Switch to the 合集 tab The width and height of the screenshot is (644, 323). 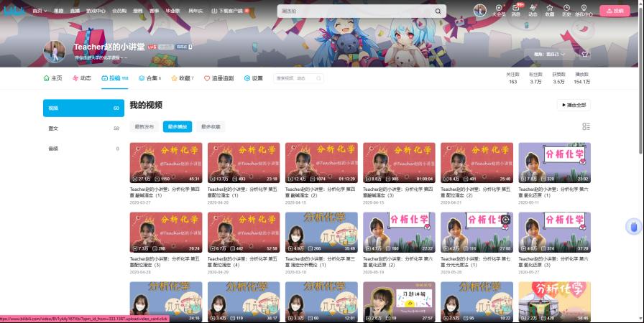click(x=150, y=78)
